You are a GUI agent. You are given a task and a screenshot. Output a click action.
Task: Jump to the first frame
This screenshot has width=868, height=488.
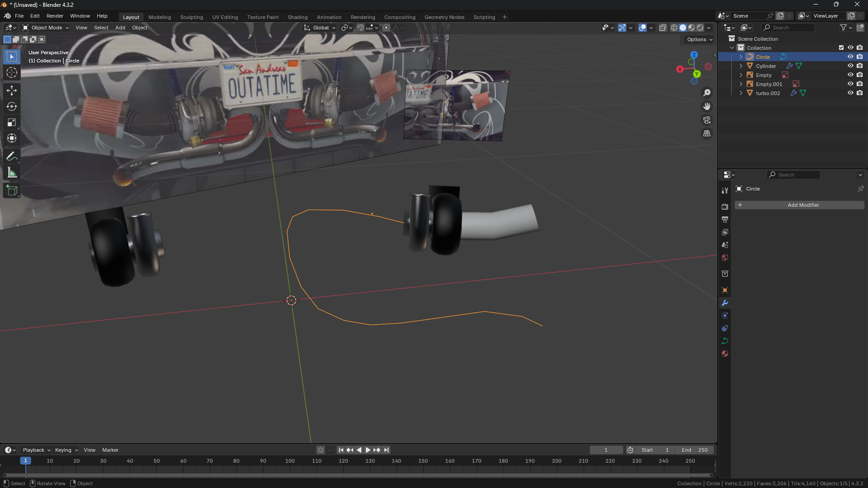[341, 450]
